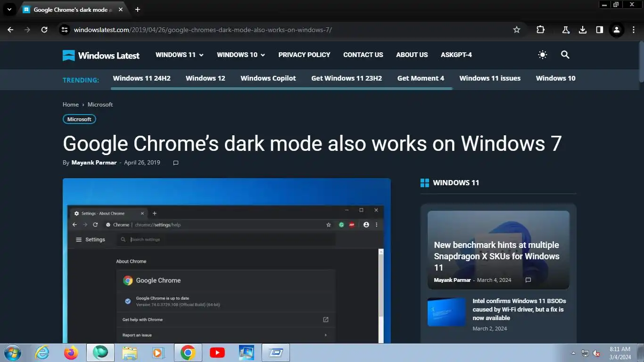Click the address bar URL

(x=203, y=30)
